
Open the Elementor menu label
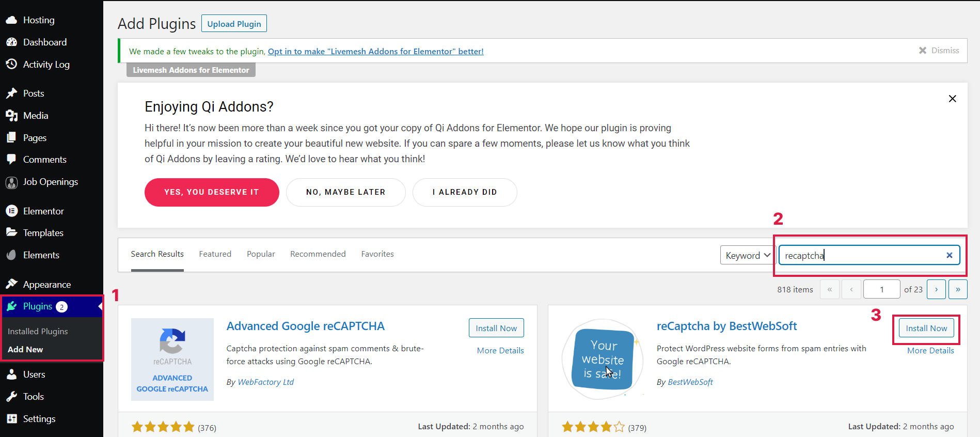(43, 211)
